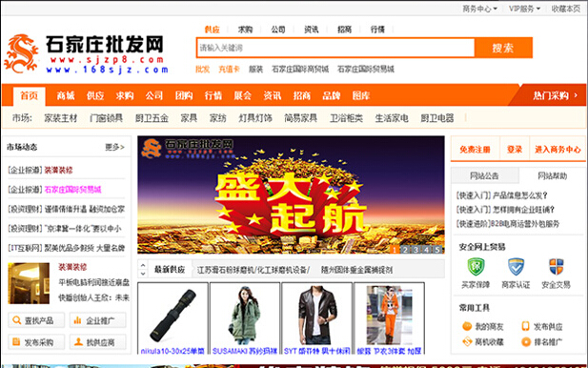Screen dimensions: 588x368
Task: Click the 免费注册 link
Action: (x=475, y=150)
